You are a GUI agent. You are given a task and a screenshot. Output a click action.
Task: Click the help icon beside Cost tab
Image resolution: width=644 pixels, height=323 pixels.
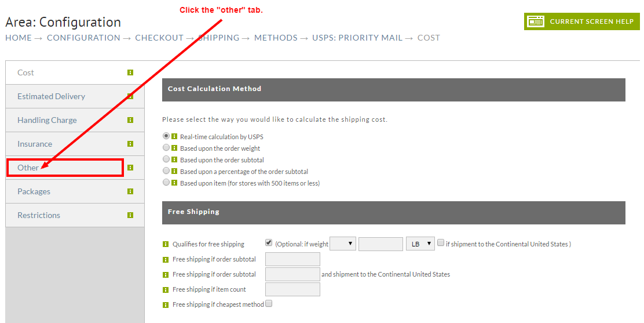click(x=130, y=72)
